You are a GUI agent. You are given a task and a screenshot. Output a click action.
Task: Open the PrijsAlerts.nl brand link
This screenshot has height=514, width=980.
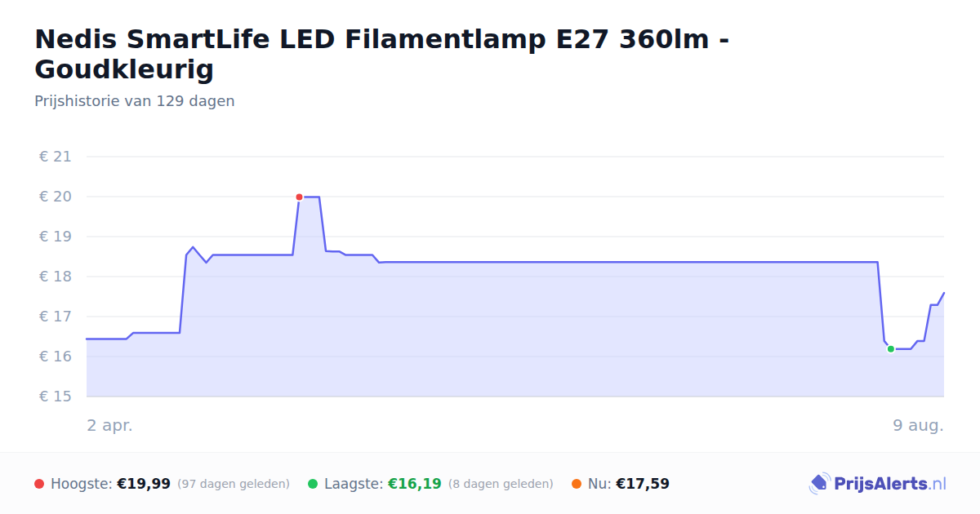pyautogui.click(x=878, y=484)
